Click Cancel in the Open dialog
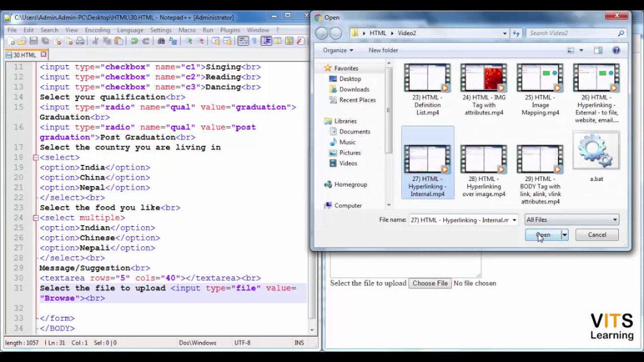Image resolution: width=644 pixels, height=362 pixels. 597,235
